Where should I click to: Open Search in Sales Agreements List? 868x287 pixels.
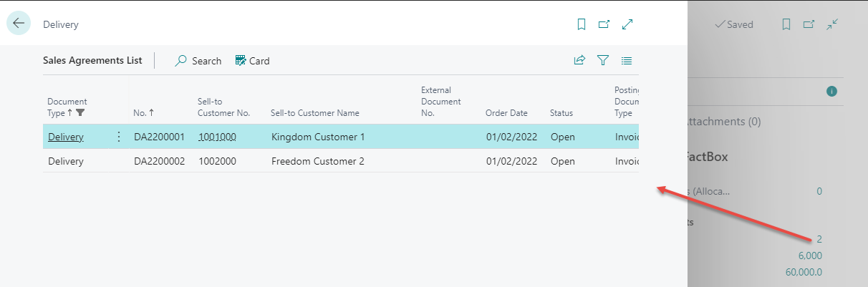click(198, 61)
